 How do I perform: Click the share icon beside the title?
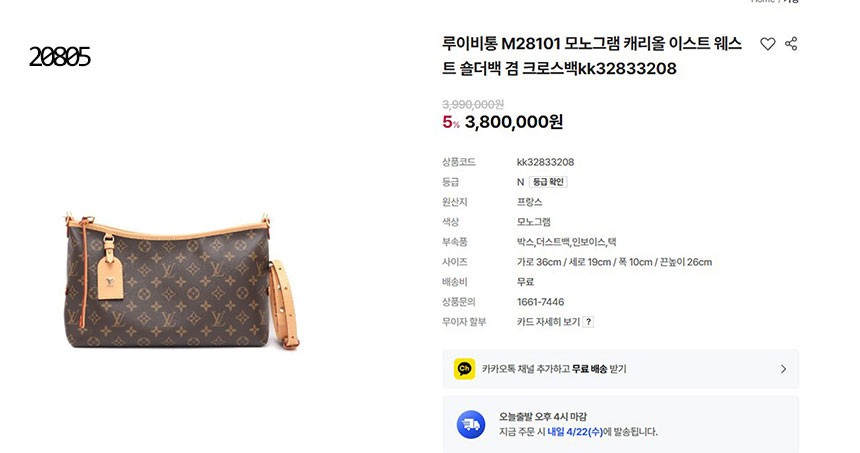tap(791, 44)
